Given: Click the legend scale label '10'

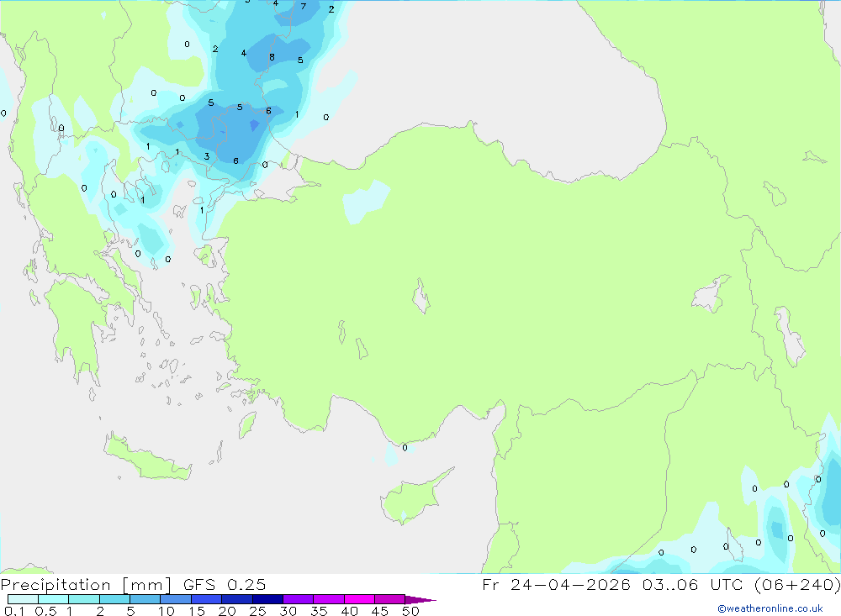Looking at the screenshot, I should point(167,611).
